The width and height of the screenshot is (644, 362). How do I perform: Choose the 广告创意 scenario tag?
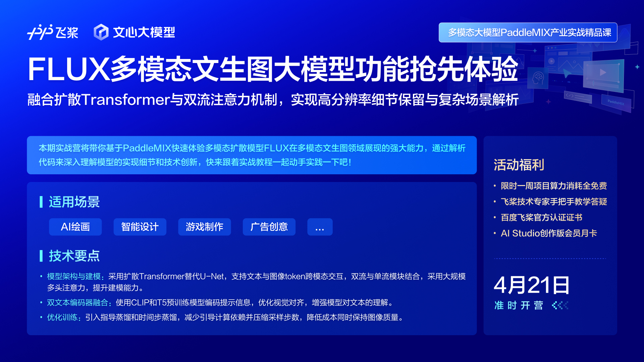coord(269,227)
